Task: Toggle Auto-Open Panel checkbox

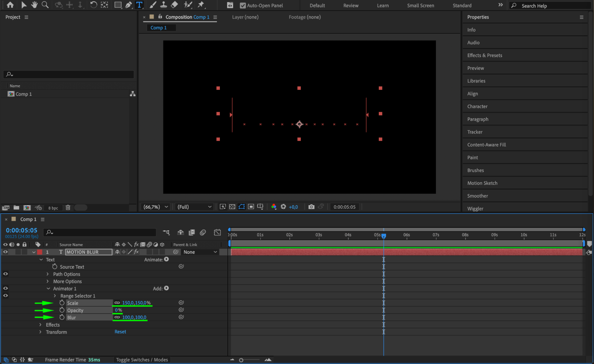Action: click(243, 6)
